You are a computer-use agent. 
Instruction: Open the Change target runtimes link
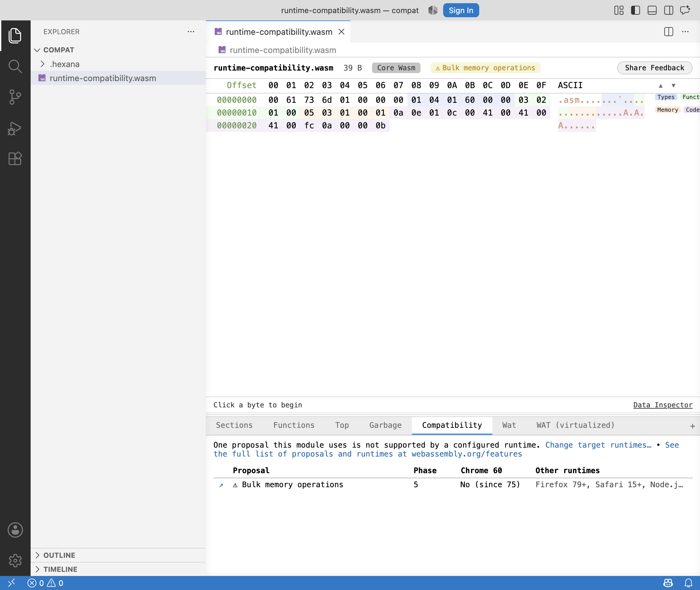pos(598,445)
